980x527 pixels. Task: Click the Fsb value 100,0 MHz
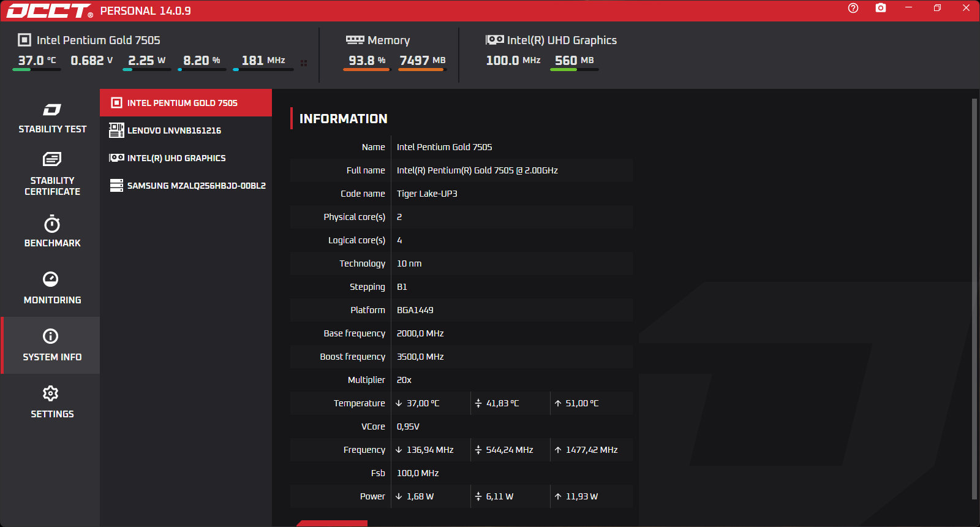point(418,473)
